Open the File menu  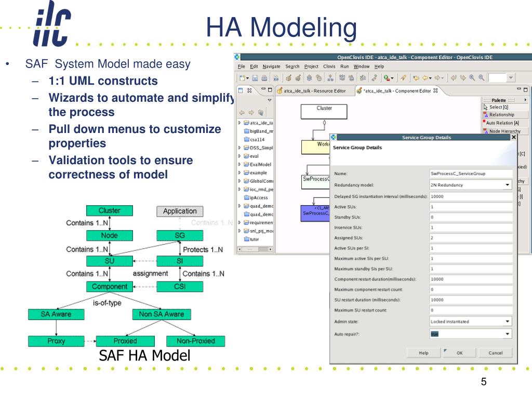click(241, 66)
